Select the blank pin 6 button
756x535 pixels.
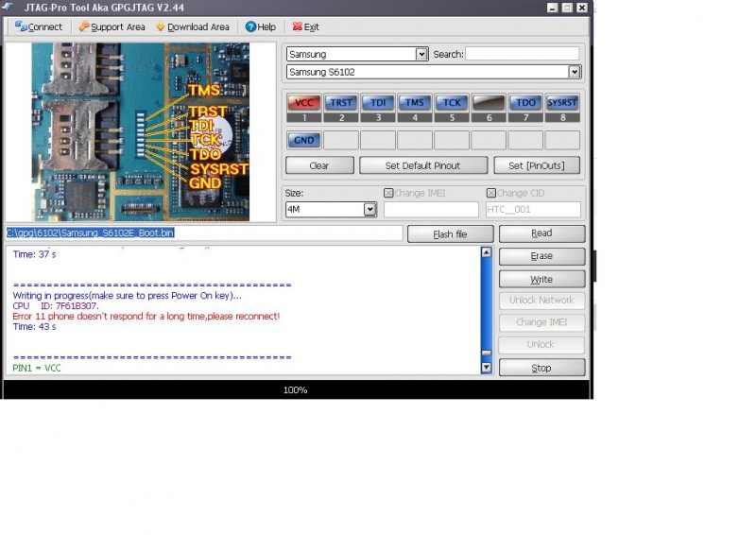point(489,103)
